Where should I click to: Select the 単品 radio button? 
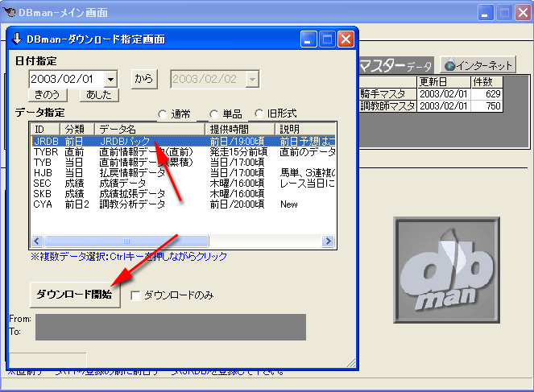pos(213,113)
